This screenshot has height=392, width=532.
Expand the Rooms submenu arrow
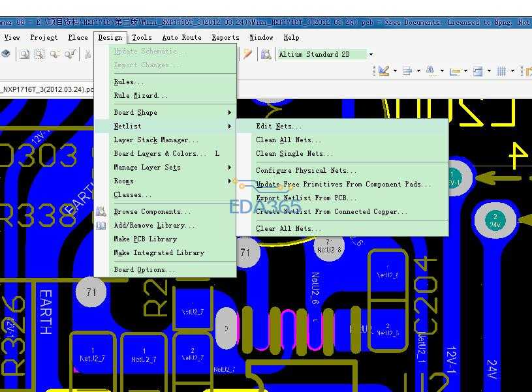pos(230,181)
